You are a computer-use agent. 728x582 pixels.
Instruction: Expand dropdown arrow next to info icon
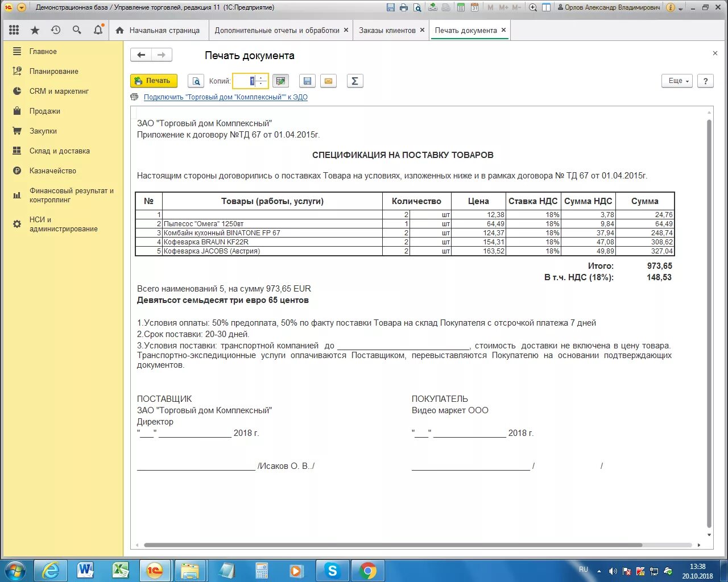(x=681, y=8)
